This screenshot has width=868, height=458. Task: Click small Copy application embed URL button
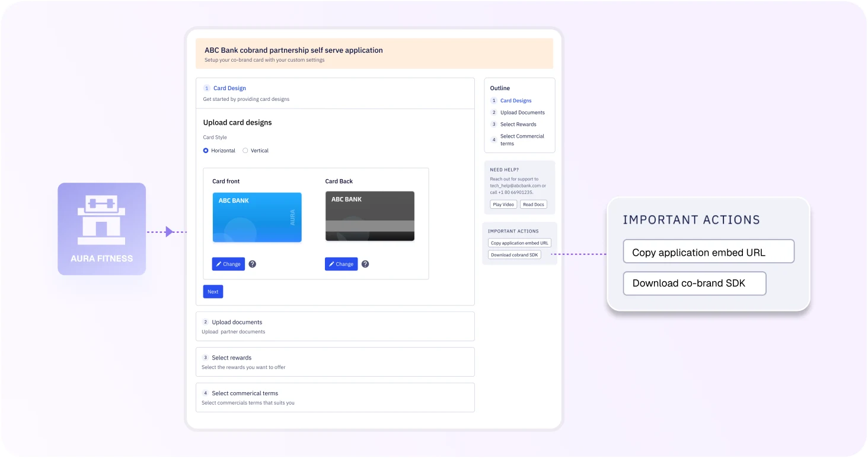[x=519, y=243]
